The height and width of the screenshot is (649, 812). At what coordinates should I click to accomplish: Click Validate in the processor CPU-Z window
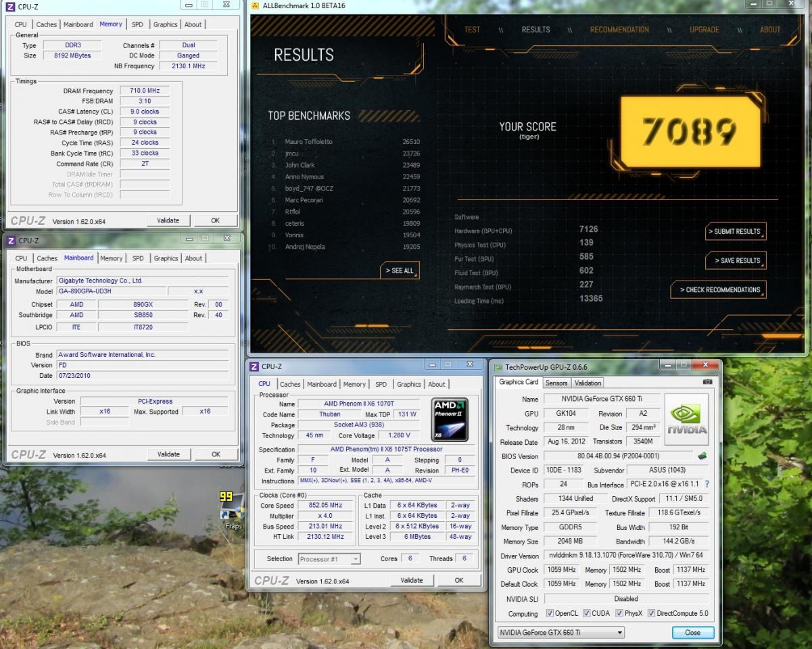pos(412,580)
